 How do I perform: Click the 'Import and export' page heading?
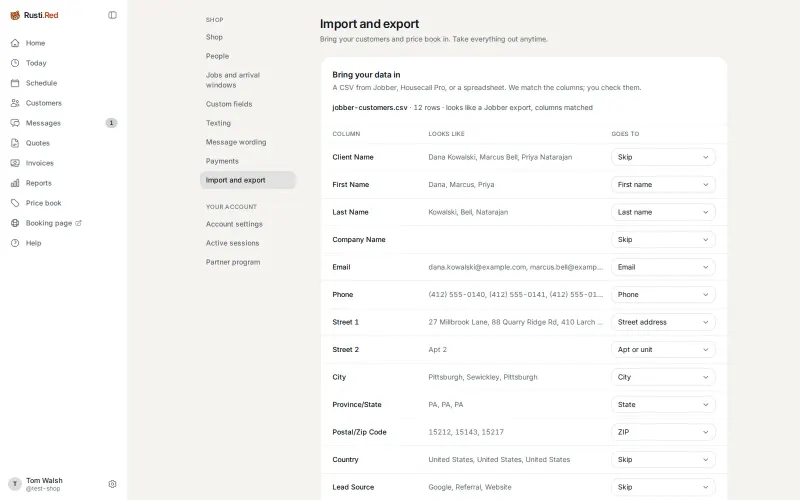click(x=369, y=24)
